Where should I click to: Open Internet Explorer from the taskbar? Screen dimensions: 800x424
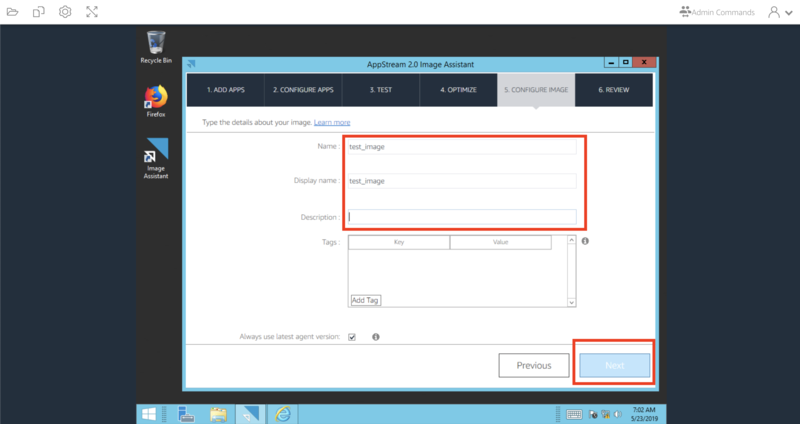(283, 414)
